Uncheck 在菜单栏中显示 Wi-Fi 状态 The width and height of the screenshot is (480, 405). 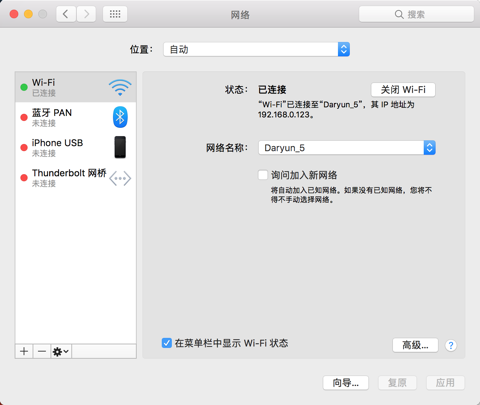(x=167, y=343)
